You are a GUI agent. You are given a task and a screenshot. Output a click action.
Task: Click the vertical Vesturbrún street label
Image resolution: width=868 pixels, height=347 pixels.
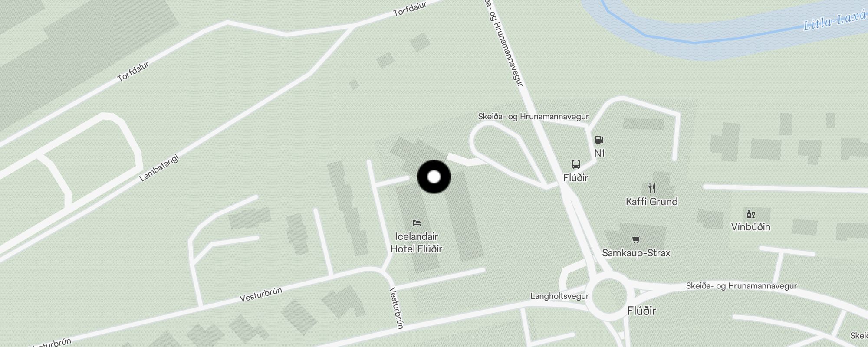coord(397,308)
